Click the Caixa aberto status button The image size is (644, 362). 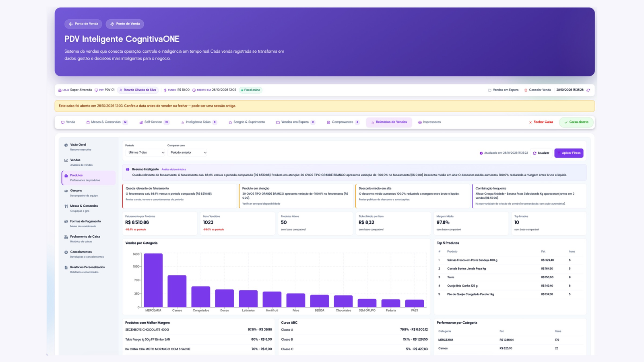(x=576, y=122)
